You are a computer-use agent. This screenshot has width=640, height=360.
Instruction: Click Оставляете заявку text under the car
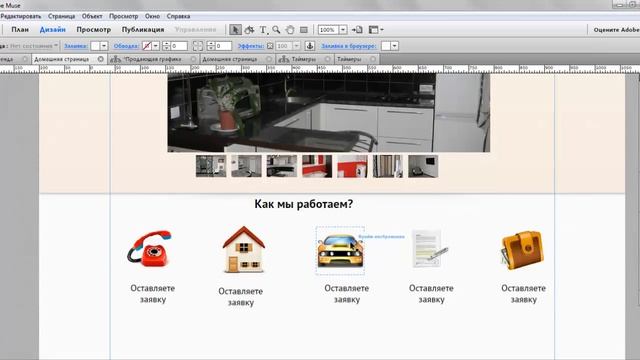click(347, 294)
